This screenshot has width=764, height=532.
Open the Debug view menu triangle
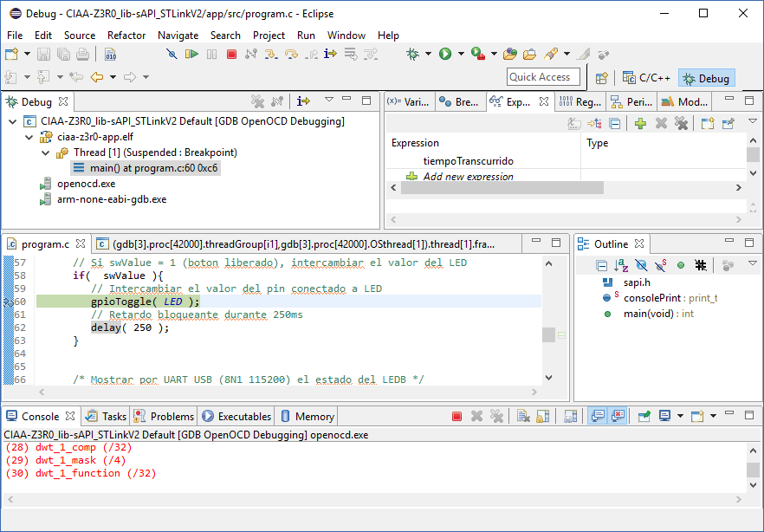pyautogui.click(x=329, y=100)
